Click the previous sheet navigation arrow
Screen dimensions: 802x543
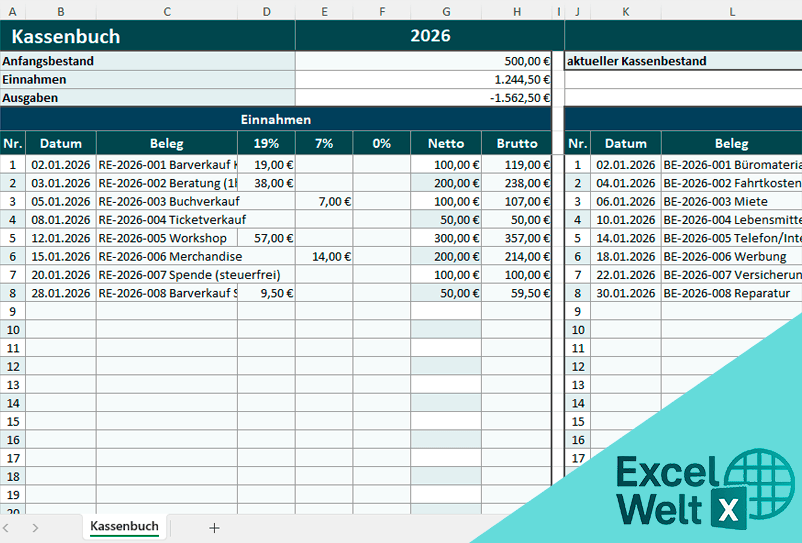pos(7,528)
